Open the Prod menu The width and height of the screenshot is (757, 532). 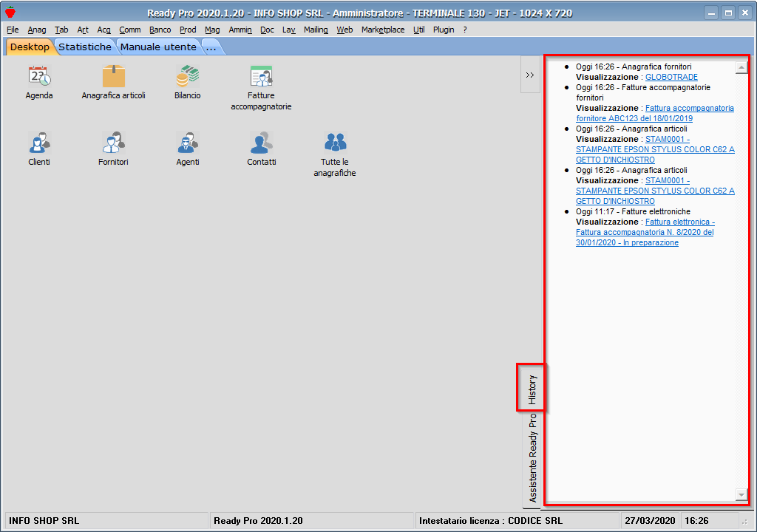click(x=188, y=30)
